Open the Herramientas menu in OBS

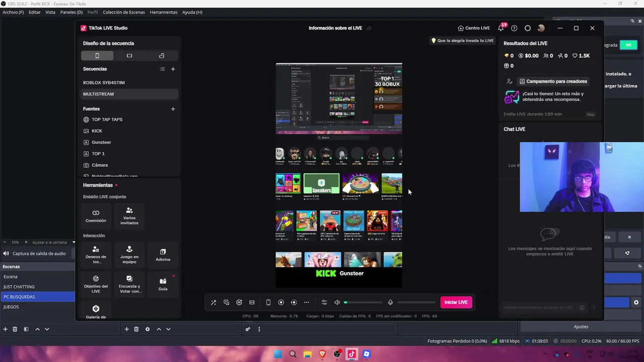[x=164, y=12]
